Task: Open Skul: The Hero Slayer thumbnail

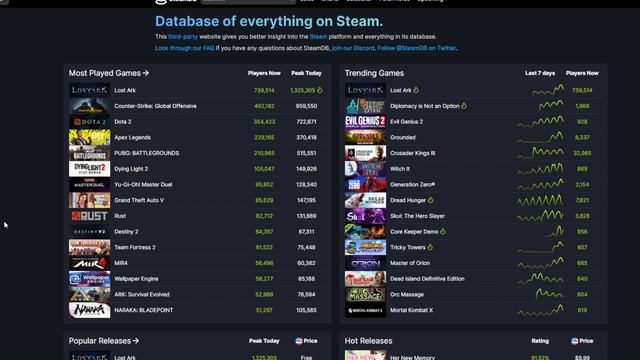Action: pos(365,216)
